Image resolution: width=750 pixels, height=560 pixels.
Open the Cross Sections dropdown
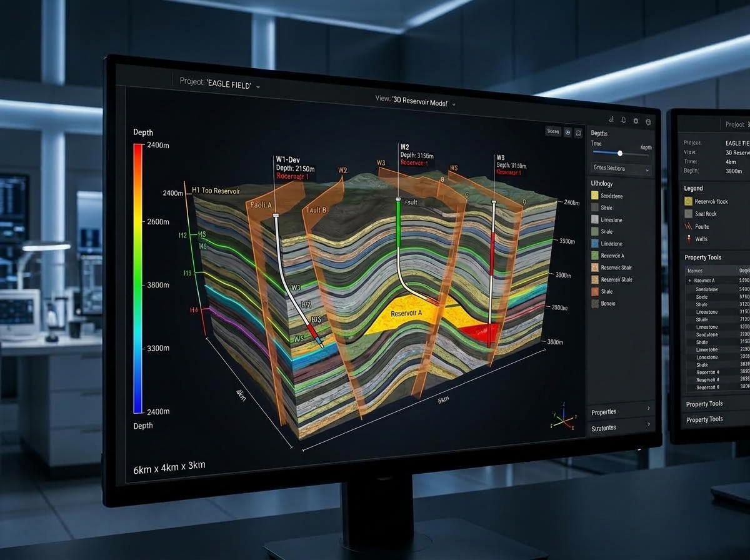click(x=621, y=169)
